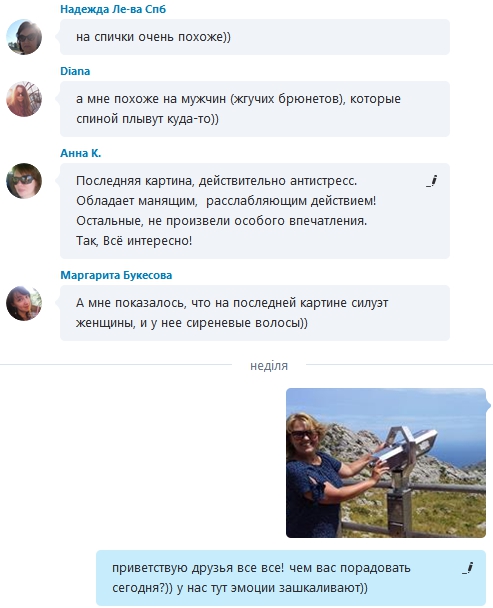Click the edited pencil icon on Анна К.'s message
493x608 pixels.
[431, 181]
